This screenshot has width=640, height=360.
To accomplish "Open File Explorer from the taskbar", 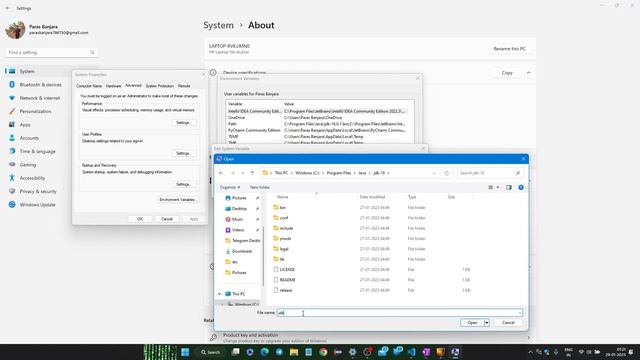I will point(294,352).
